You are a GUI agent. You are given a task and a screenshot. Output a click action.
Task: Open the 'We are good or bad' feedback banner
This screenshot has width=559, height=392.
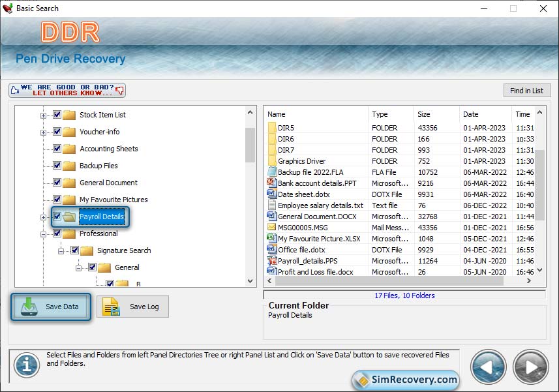click(x=67, y=90)
